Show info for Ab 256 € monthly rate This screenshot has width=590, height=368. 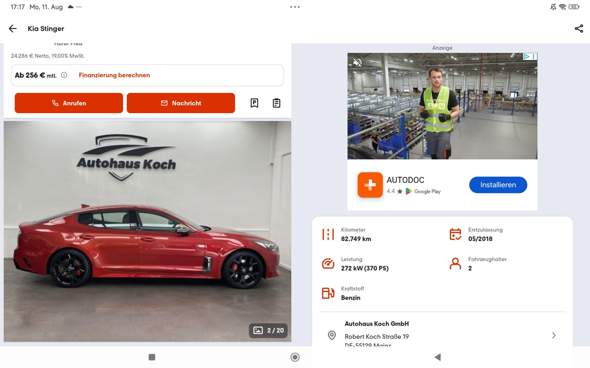64,75
